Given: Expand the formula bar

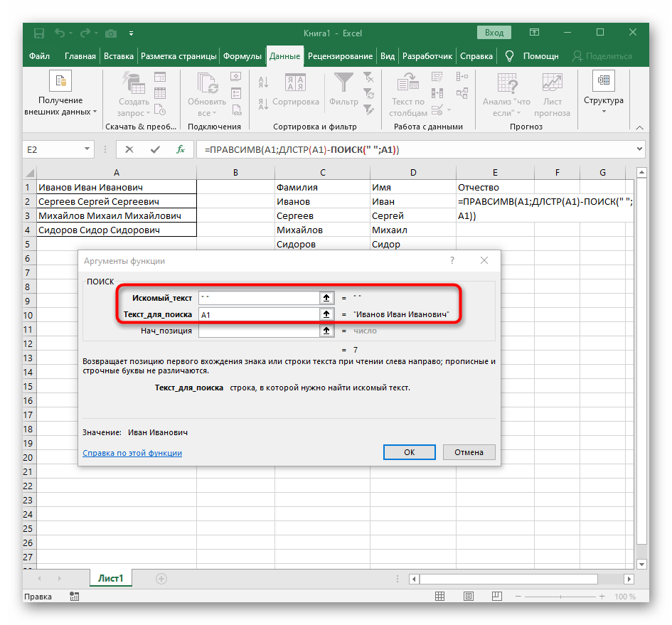Looking at the screenshot, I should point(638,149).
